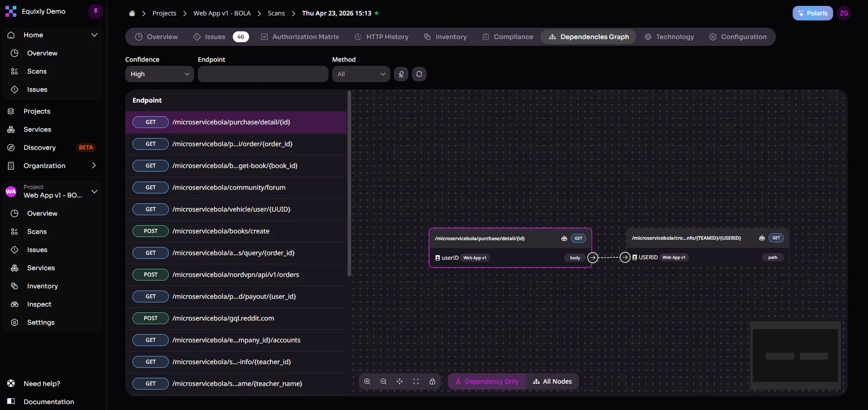Select the Dependencies Graph tab
This screenshot has height=410, width=868.
tap(588, 37)
